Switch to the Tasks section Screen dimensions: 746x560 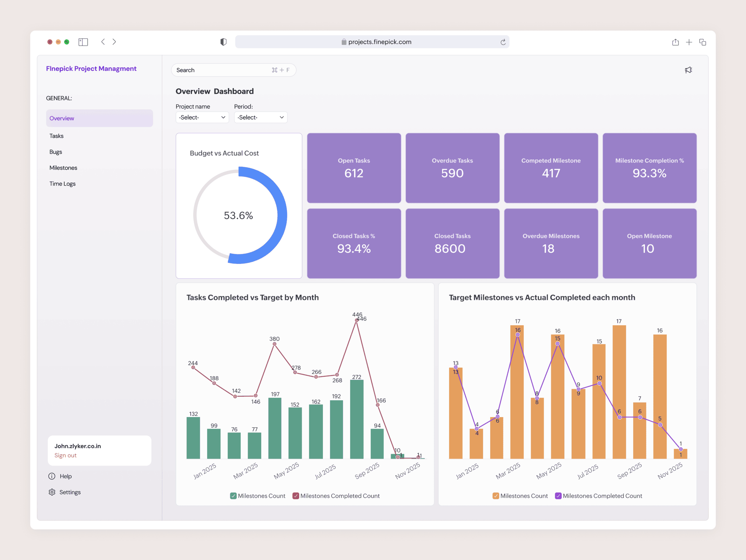[57, 136]
